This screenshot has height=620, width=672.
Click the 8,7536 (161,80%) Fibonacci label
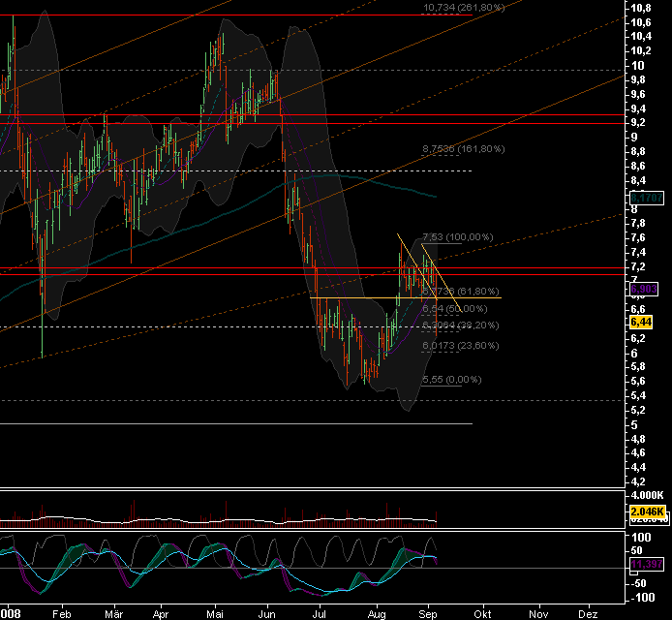click(x=463, y=149)
